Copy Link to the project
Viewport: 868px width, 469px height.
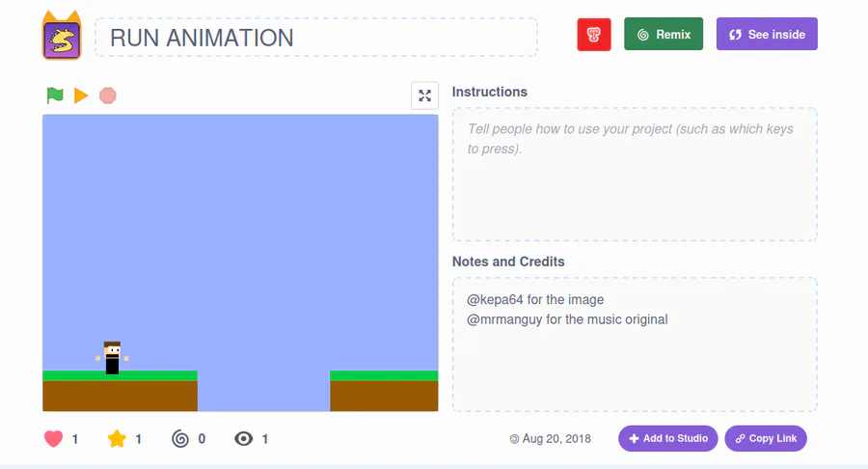coord(766,438)
